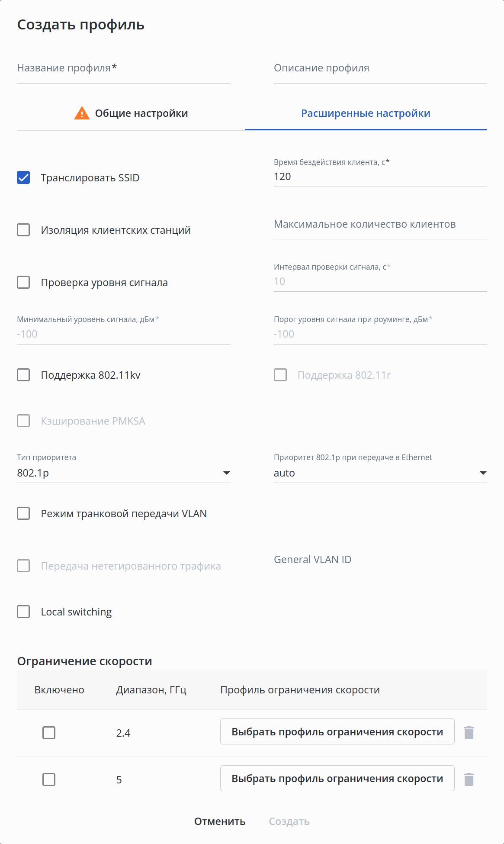Select the Расширенные настройки tab
504x844 pixels.
pos(366,113)
